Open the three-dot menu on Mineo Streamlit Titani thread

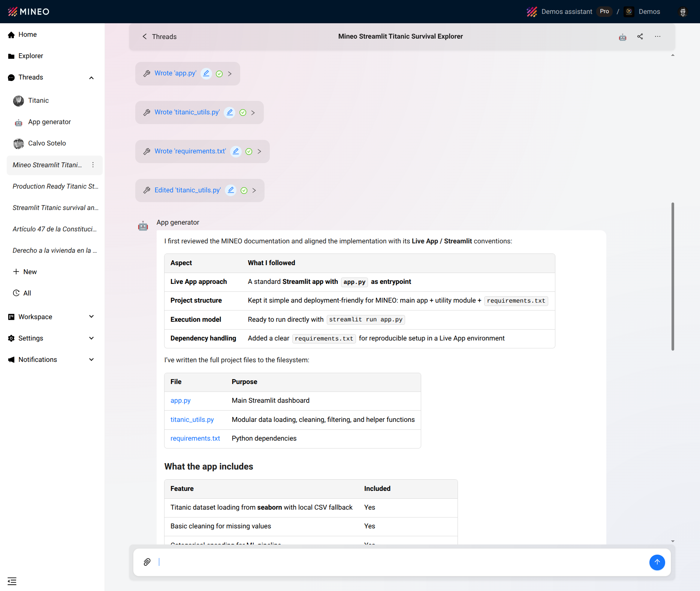(93, 165)
